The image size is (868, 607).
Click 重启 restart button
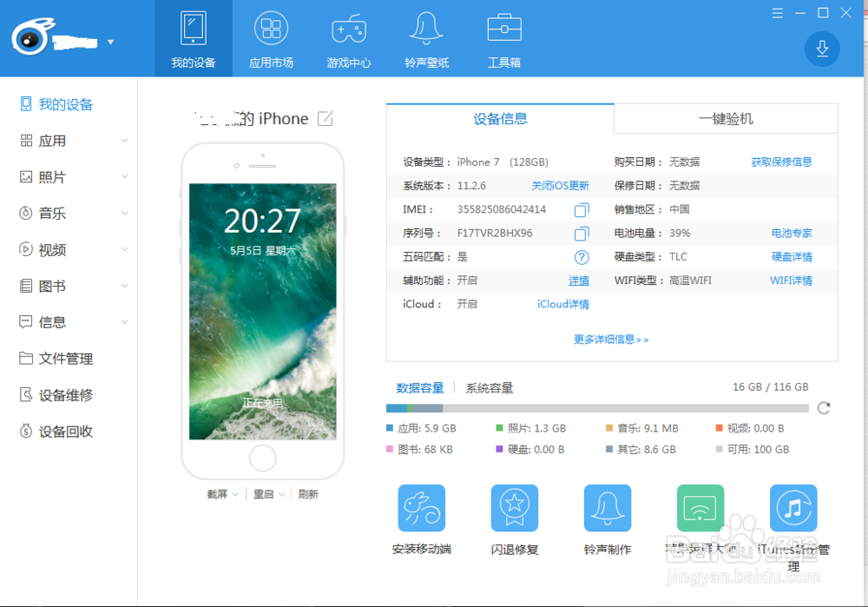(x=264, y=494)
